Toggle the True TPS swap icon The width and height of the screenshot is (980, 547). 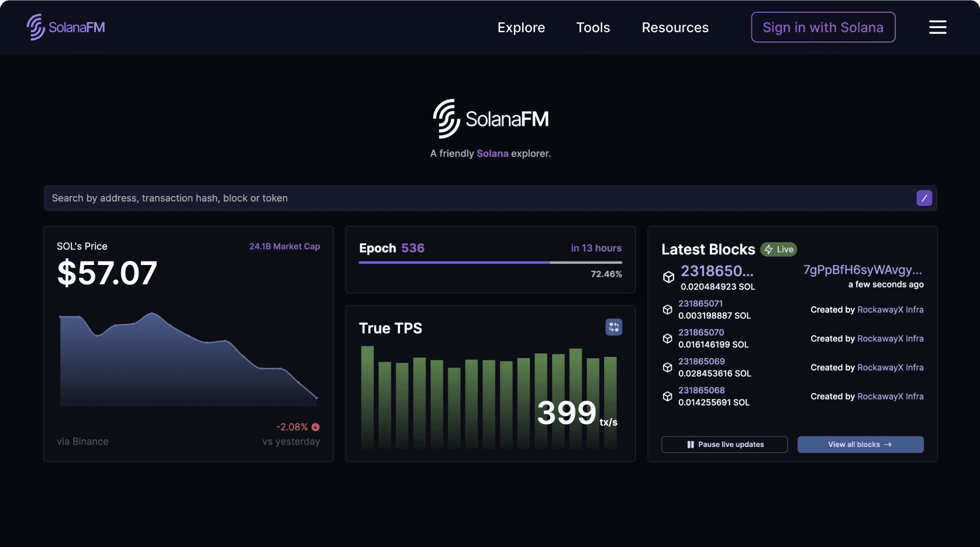tap(613, 327)
